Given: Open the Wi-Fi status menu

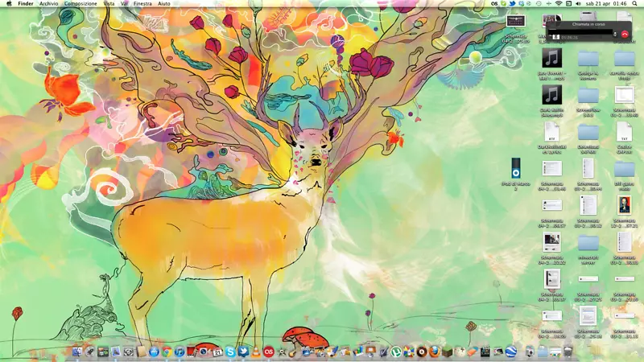Looking at the screenshot, I should click(559, 4).
